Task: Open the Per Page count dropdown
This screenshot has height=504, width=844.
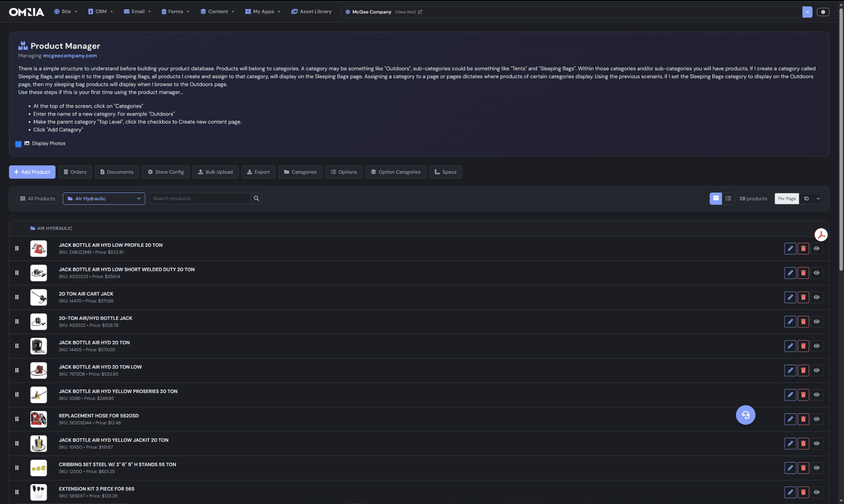Action: coord(811,199)
